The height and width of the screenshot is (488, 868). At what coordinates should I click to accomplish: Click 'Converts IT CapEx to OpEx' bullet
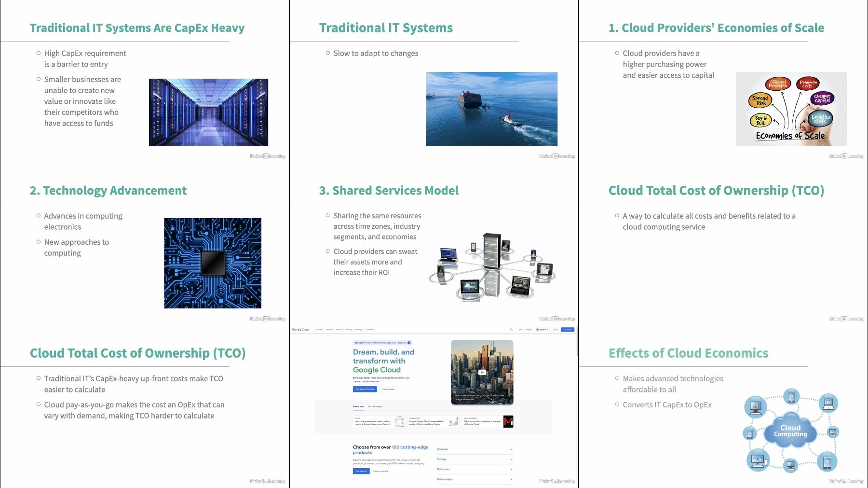pos(667,404)
